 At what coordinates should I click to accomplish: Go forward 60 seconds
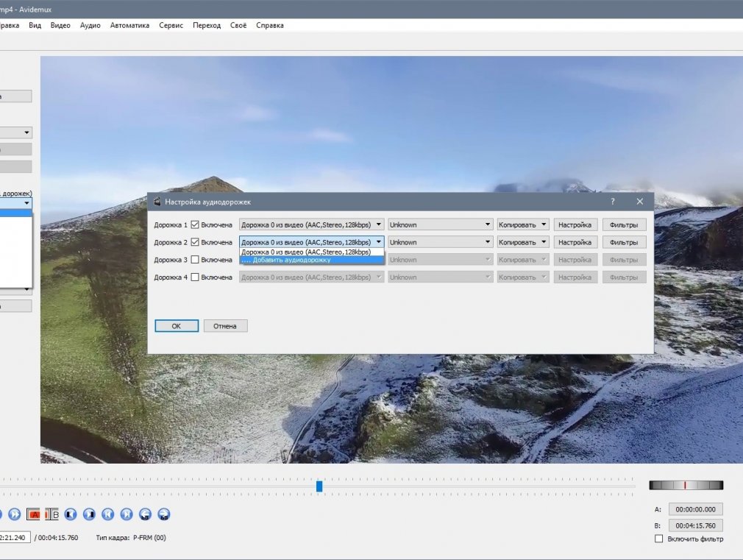click(164, 514)
